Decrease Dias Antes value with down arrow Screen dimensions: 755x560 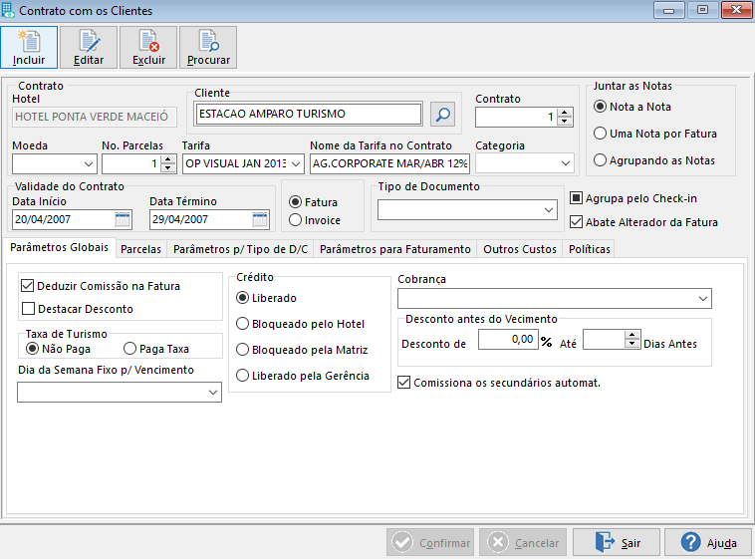(631, 344)
